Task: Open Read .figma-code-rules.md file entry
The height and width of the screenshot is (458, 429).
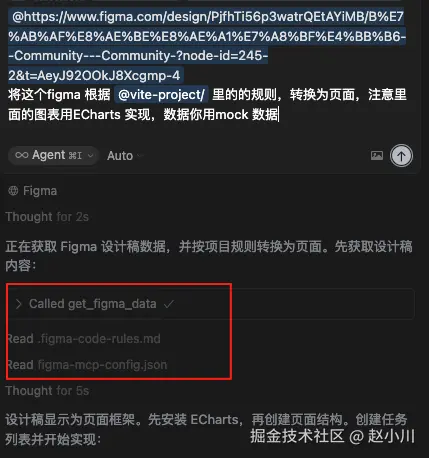Action: [84, 339]
